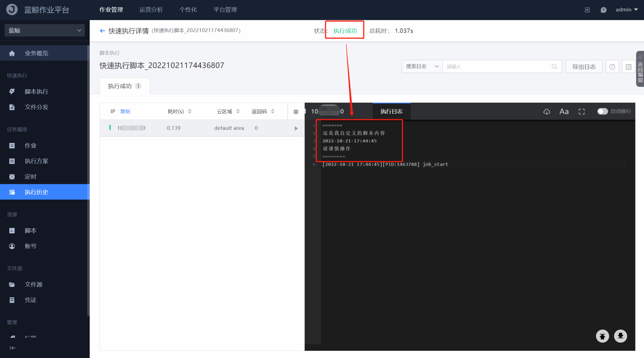This screenshot has height=358, width=644.
Task: Click the 复制 IP link
Action: [x=125, y=111]
